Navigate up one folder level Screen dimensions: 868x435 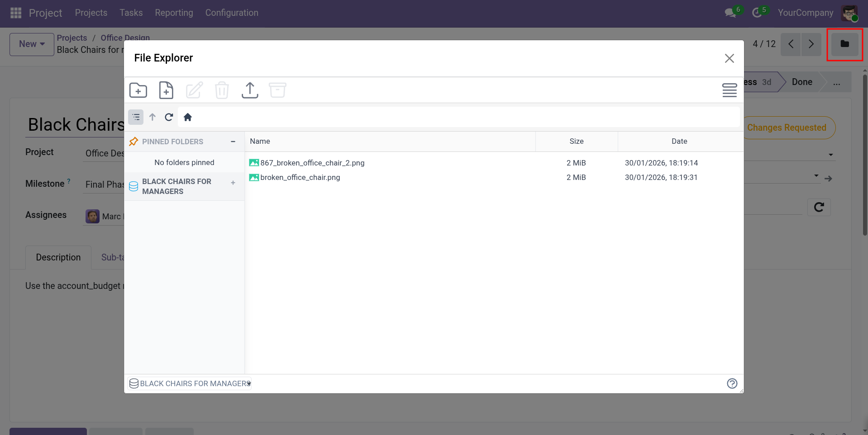pos(153,118)
